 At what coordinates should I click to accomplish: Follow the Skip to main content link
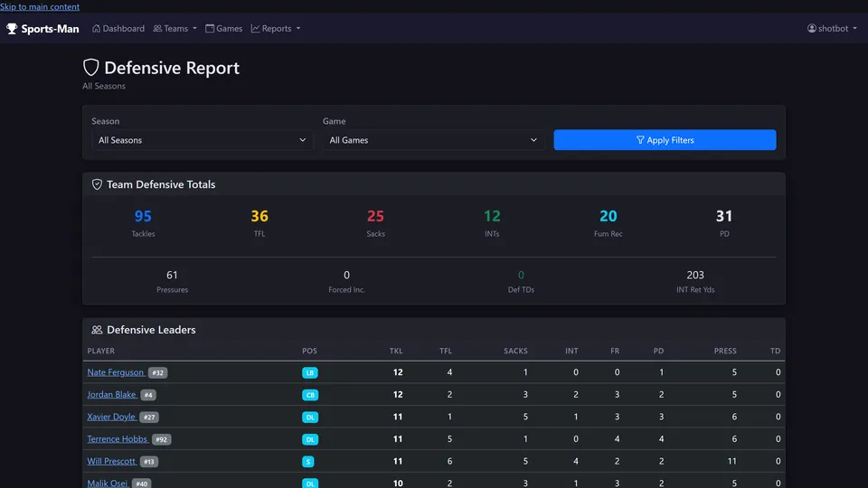click(40, 6)
